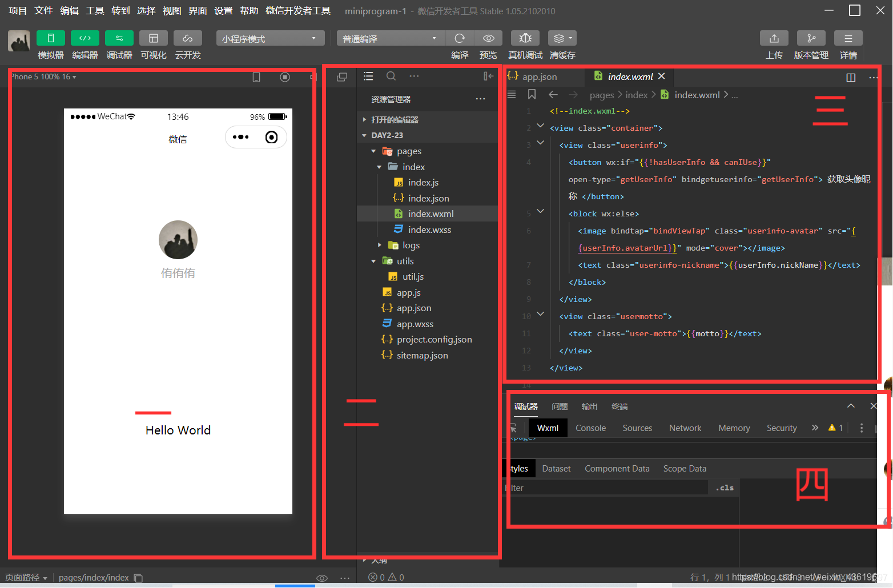Fold the container view code block
This screenshot has width=893, height=588.
coord(540,126)
